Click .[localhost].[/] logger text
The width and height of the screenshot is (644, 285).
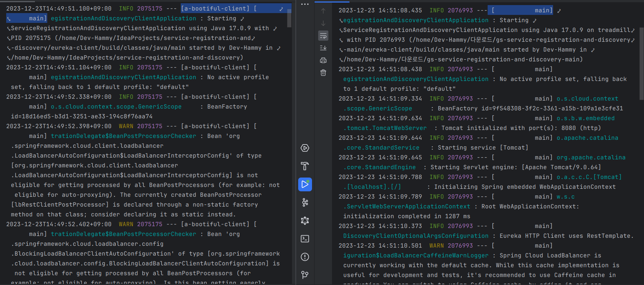[x=372, y=187]
